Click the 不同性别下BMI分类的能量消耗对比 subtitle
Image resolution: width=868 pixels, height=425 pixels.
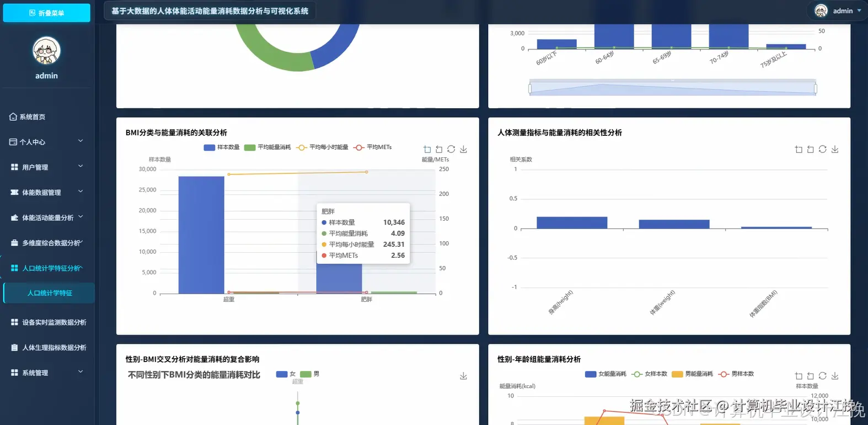(194, 375)
